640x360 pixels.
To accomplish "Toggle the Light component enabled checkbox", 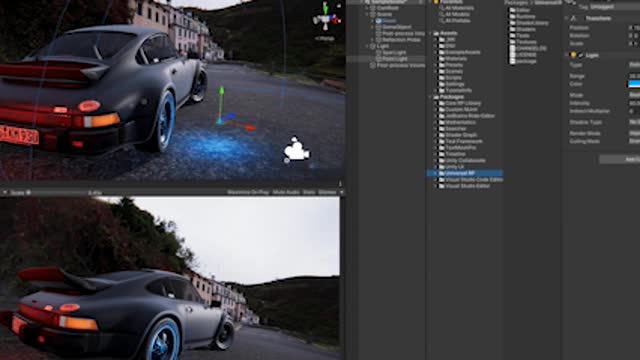I will pos(580,55).
